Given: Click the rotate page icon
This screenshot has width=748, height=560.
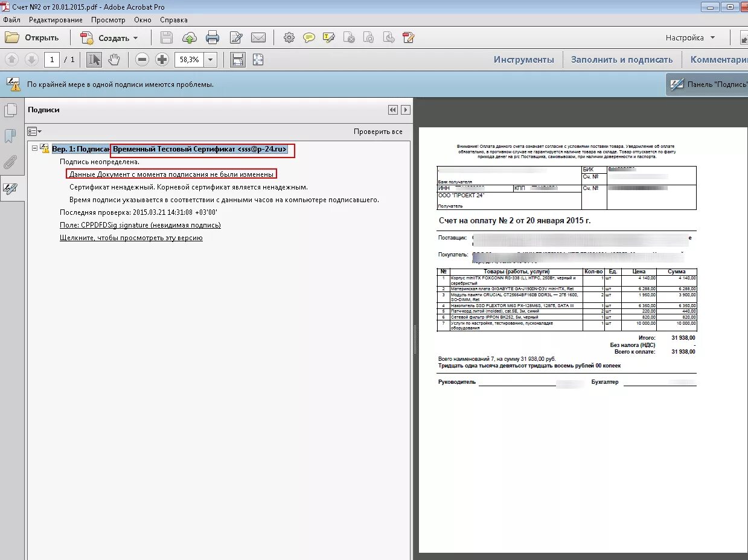Looking at the screenshot, I should coord(369,37).
